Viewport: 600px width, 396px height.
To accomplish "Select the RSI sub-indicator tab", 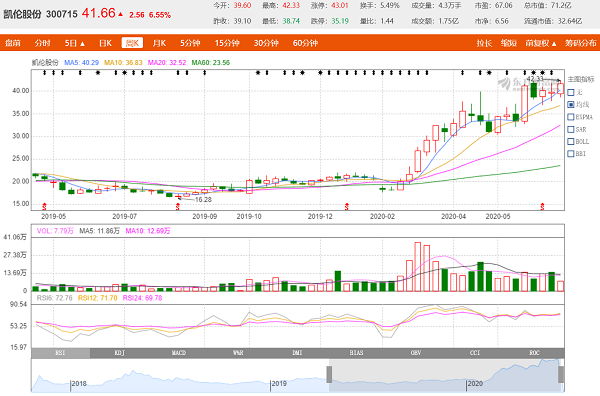I will pos(60,353).
